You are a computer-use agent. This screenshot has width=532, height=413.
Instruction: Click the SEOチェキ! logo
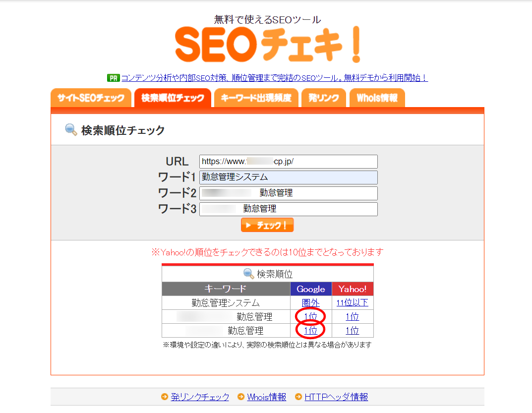[x=267, y=45]
